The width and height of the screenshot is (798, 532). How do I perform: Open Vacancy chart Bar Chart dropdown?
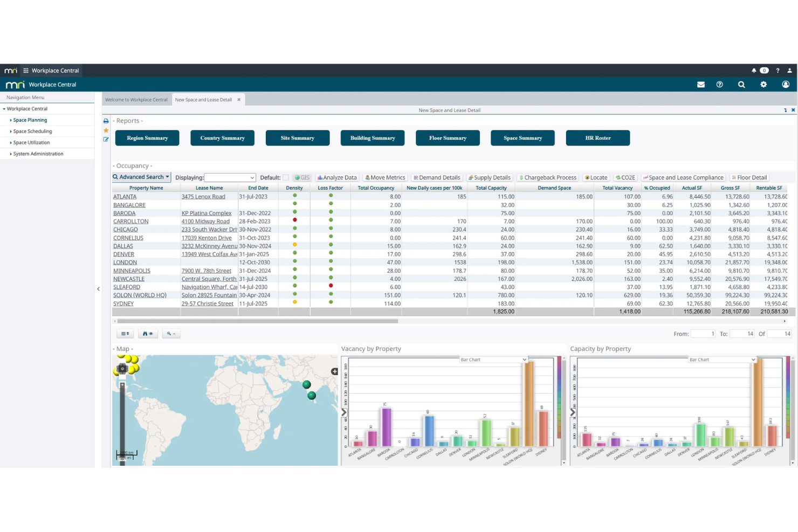click(x=493, y=360)
